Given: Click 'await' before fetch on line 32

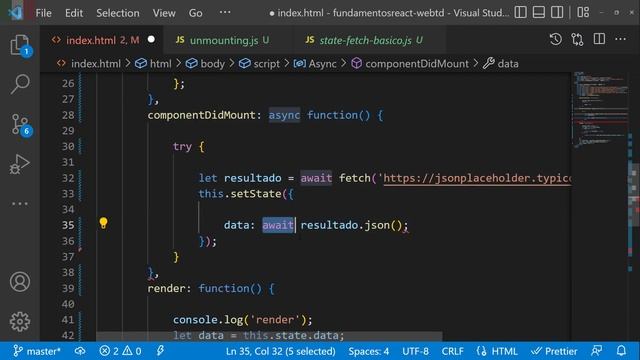Looking at the screenshot, I should [316, 178].
